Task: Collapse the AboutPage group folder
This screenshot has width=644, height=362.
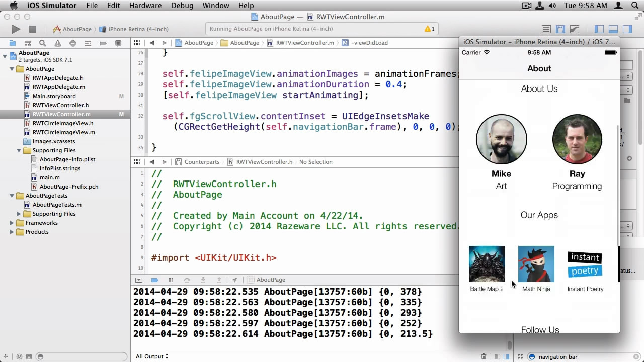Action: tap(12, 69)
